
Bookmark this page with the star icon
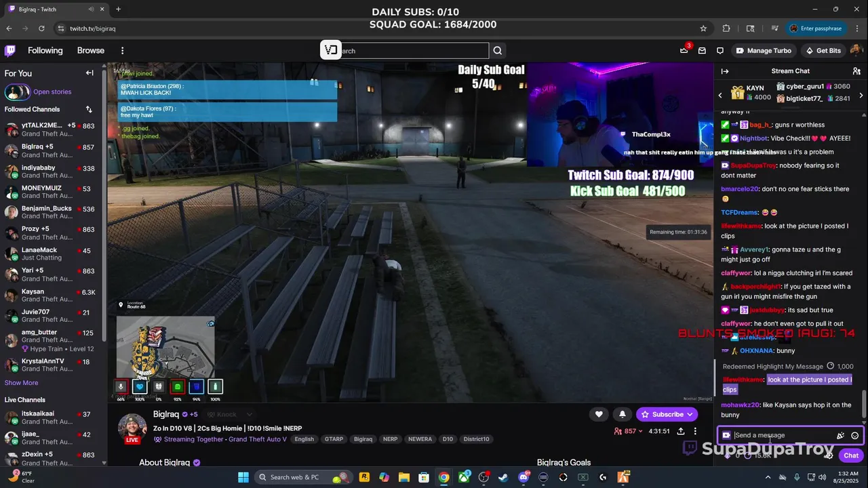[x=703, y=28]
